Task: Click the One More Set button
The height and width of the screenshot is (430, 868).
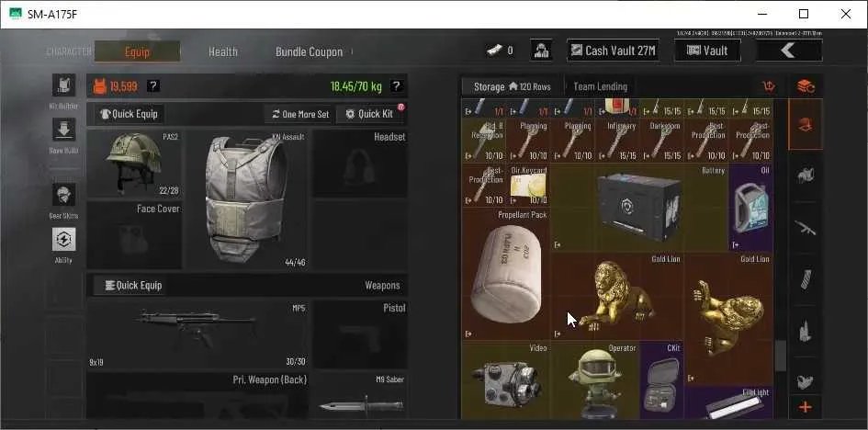Action: coord(300,114)
